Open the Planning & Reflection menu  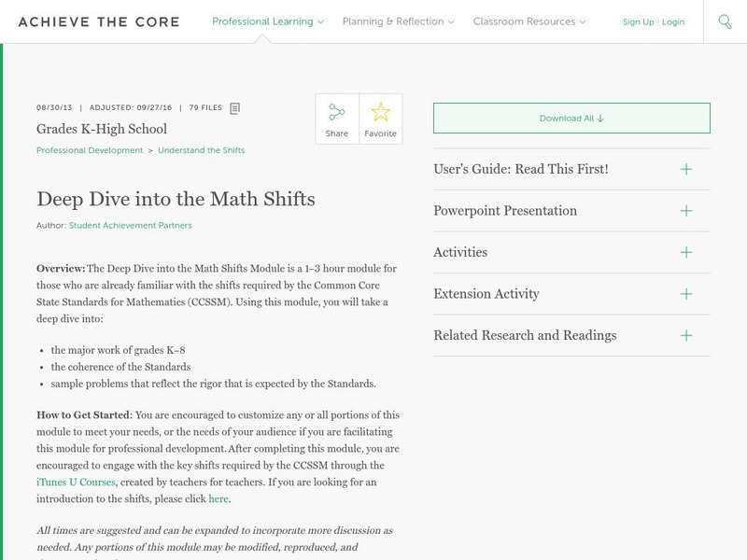coord(399,21)
